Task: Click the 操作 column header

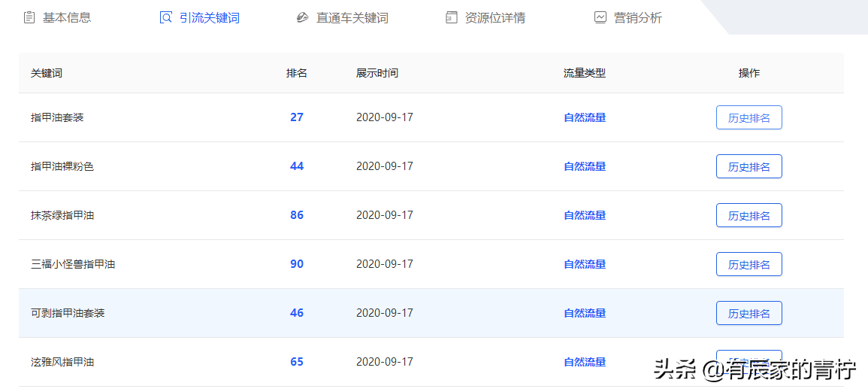Action: pyautogui.click(x=749, y=73)
